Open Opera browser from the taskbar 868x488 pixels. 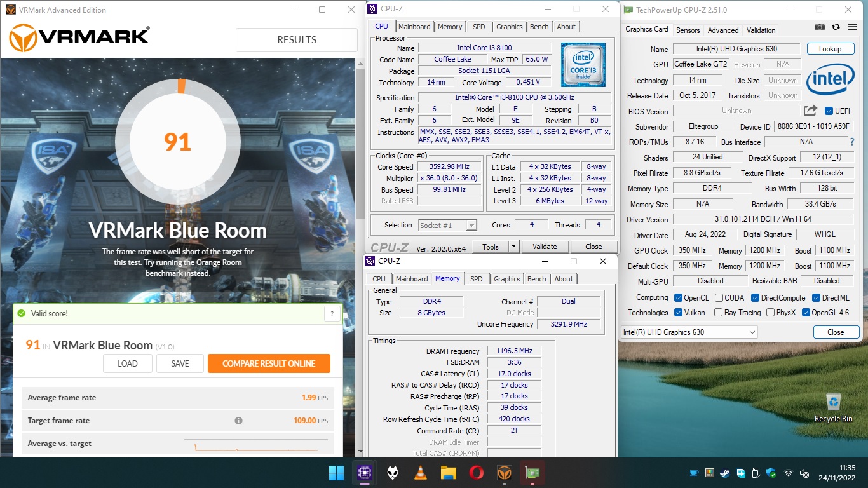pyautogui.click(x=477, y=473)
